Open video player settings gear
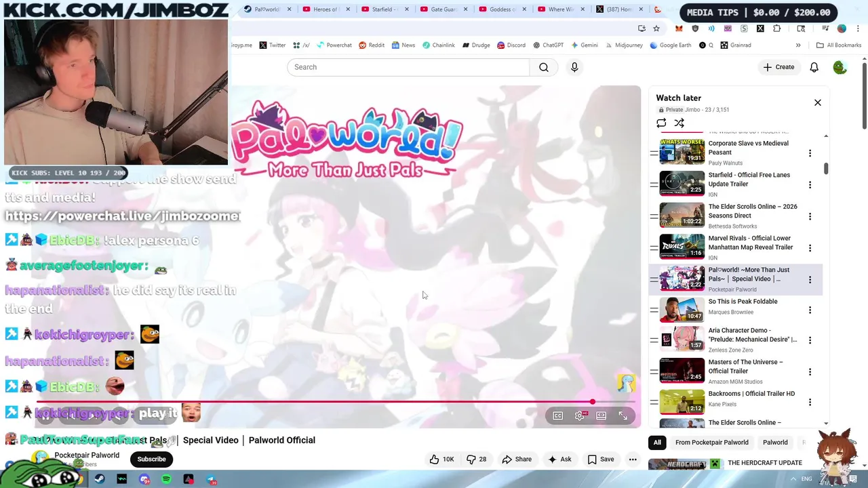868x488 pixels. (x=579, y=415)
